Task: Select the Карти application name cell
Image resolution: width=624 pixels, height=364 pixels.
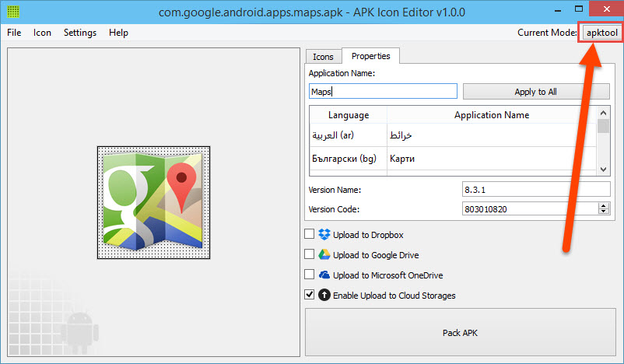Action: click(492, 159)
